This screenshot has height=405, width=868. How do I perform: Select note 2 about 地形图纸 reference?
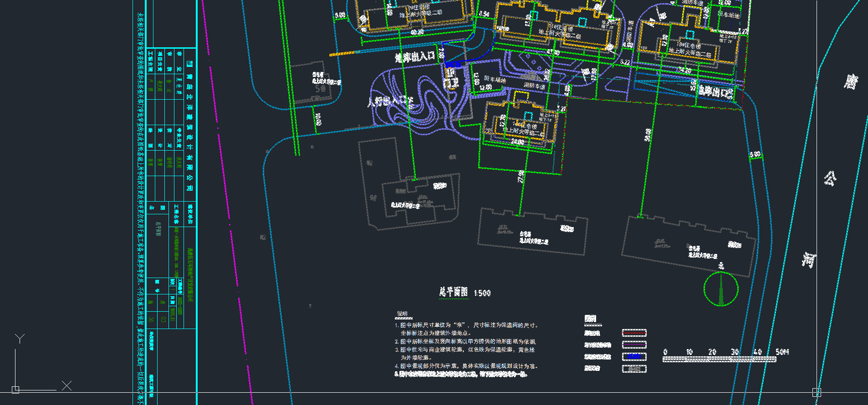(465, 341)
